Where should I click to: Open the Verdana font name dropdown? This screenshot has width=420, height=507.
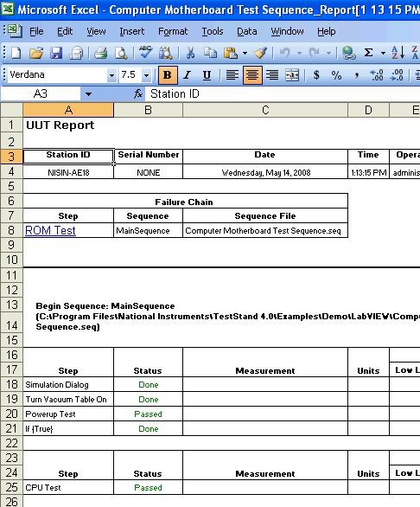[x=111, y=75]
